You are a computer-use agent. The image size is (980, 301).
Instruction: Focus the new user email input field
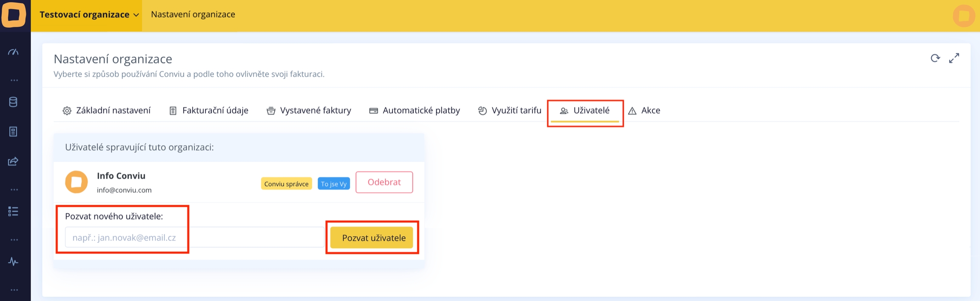click(194, 238)
